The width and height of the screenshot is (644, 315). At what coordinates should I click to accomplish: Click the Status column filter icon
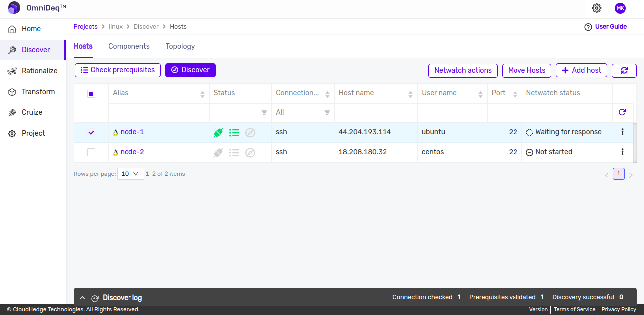pos(264,113)
